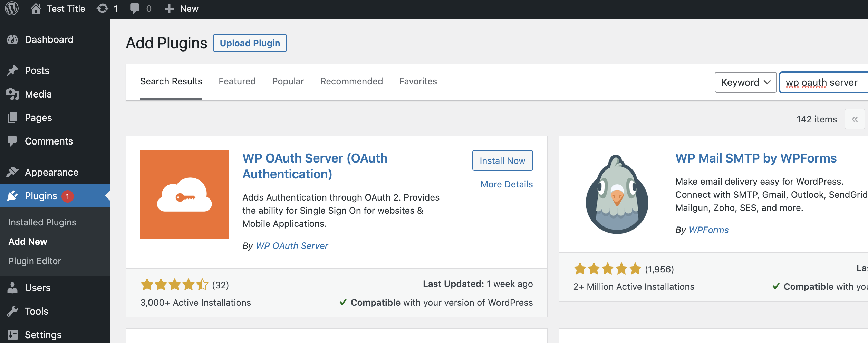Click the Comments icon in sidebar

[12, 141]
